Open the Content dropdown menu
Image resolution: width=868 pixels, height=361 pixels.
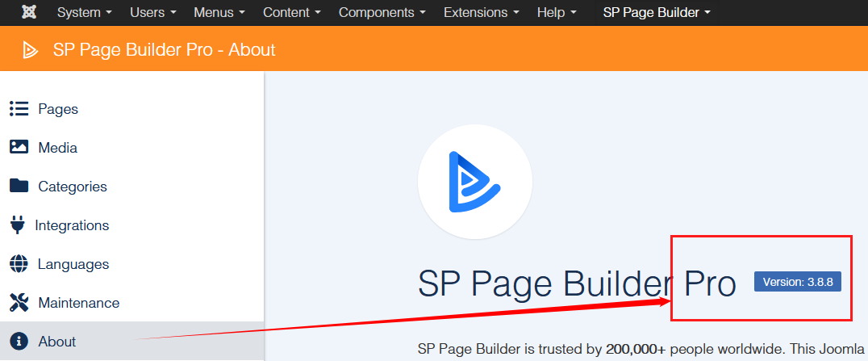(x=292, y=12)
